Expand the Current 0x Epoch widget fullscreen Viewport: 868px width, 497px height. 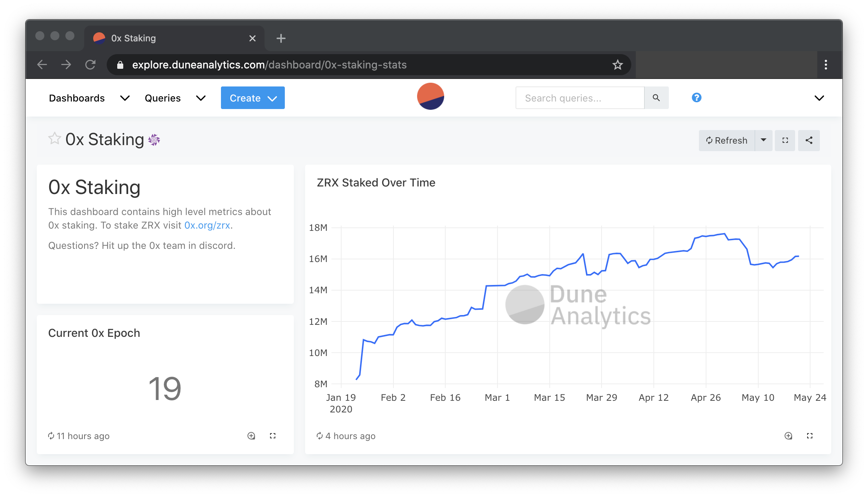(x=273, y=436)
